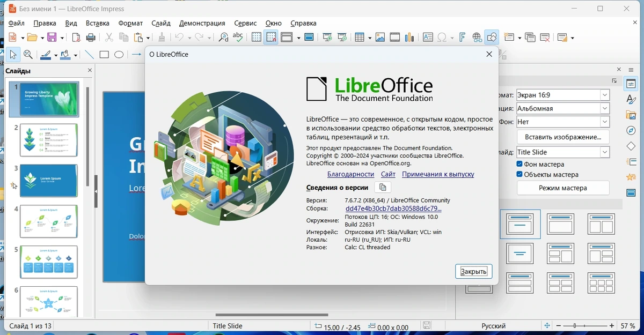Viewport: 644px width, 335px height.
Task: Click the Insert Image icon
Action: click(x=380, y=37)
